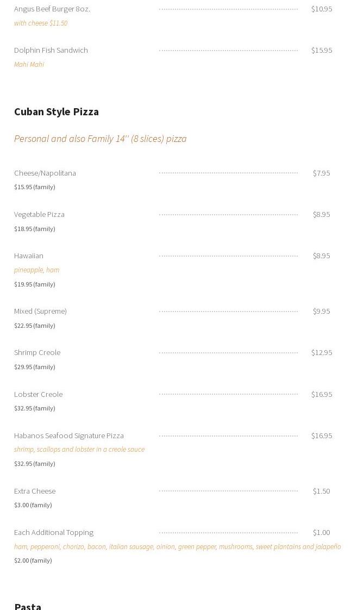Click the Angus Beef Burger 8oz. item

click(52, 9)
